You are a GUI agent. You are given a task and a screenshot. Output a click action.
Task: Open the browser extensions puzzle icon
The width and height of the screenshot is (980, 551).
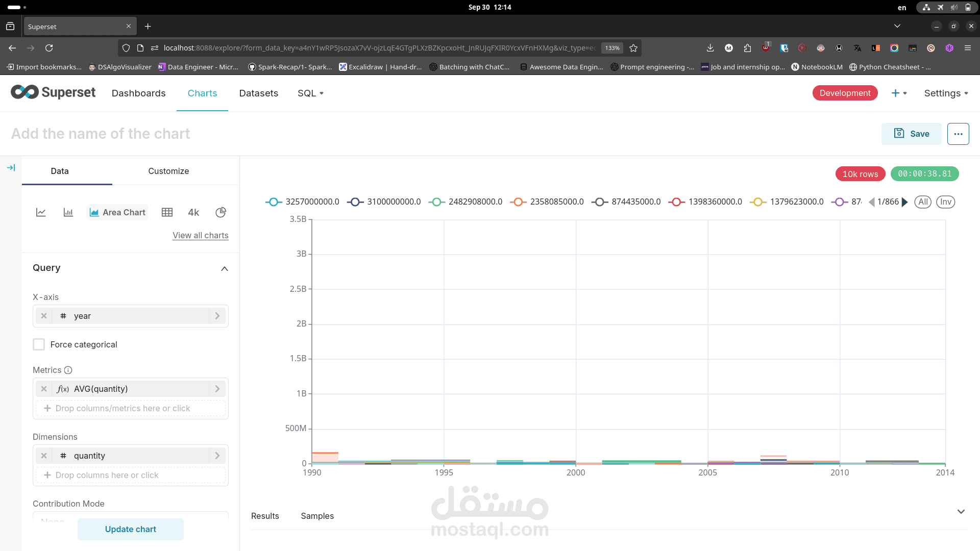coord(747,48)
